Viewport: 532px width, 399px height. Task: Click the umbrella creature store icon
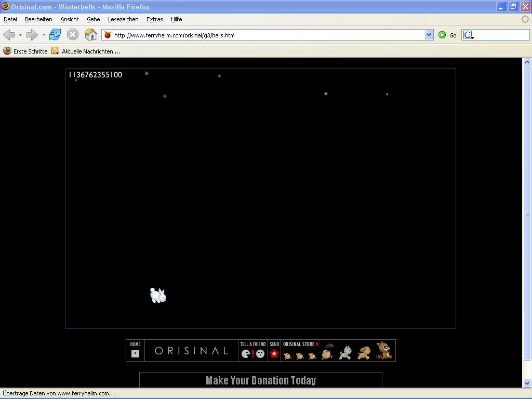click(328, 352)
